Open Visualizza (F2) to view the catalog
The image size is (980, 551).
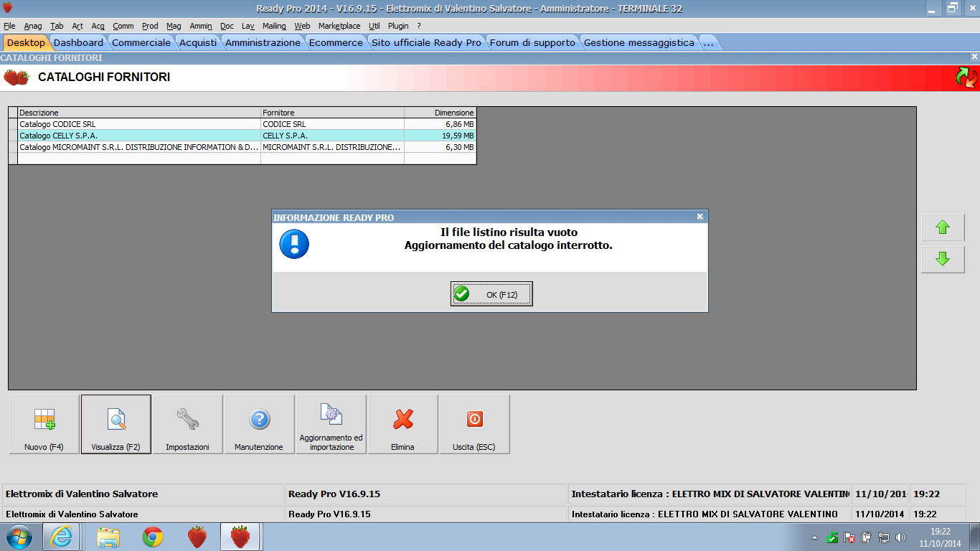[x=116, y=425]
